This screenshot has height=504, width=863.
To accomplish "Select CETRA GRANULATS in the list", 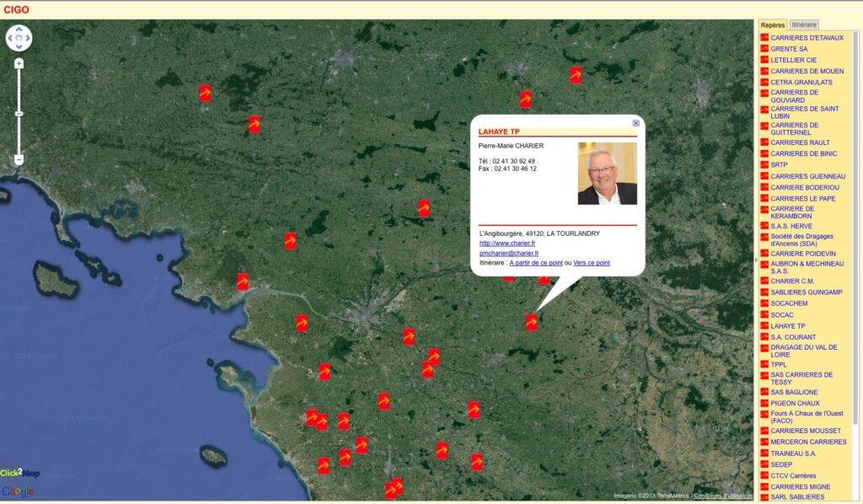I will (x=801, y=82).
